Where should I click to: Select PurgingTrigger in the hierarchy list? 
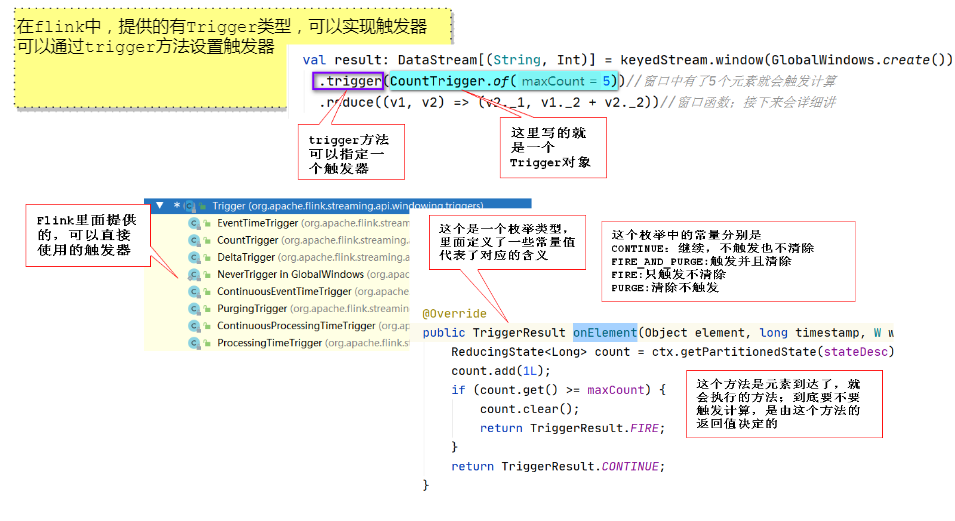click(252, 308)
